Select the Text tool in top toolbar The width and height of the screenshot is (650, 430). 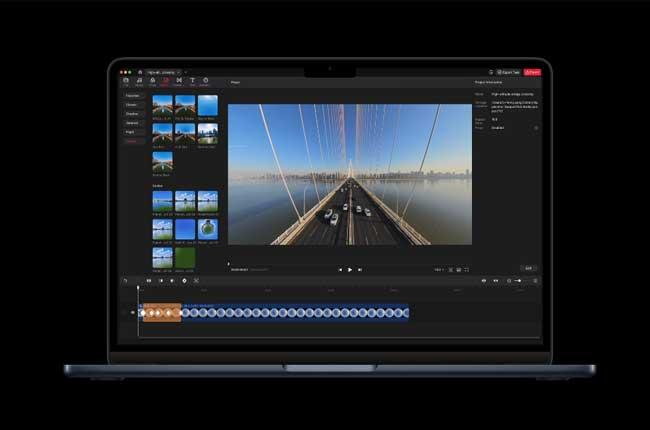pyautogui.click(x=192, y=81)
